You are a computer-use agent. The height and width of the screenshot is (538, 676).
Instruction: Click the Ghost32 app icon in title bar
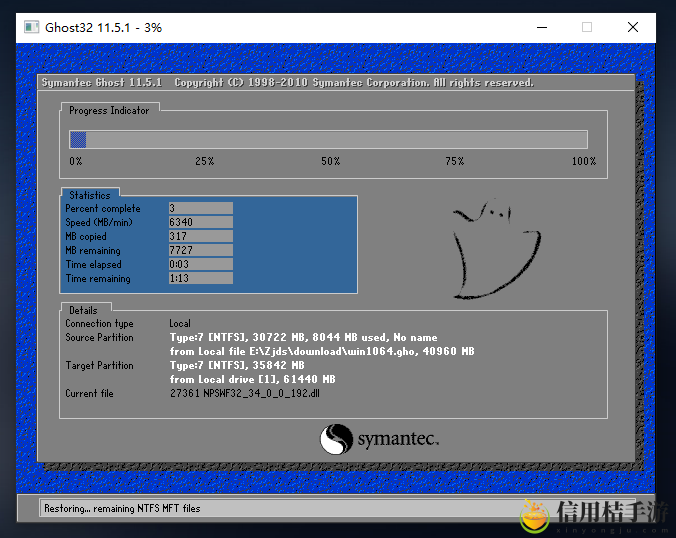click(31, 27)
